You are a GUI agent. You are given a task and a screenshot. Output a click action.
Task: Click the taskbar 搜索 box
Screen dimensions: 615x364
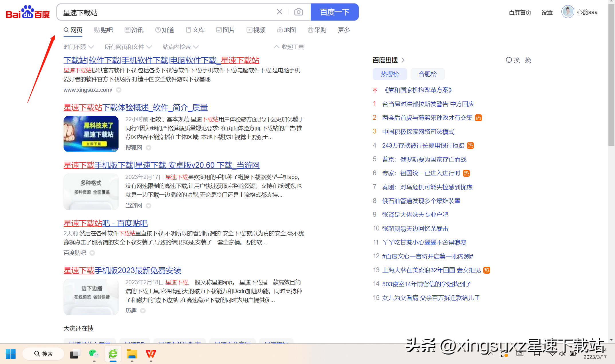[43, 354]
